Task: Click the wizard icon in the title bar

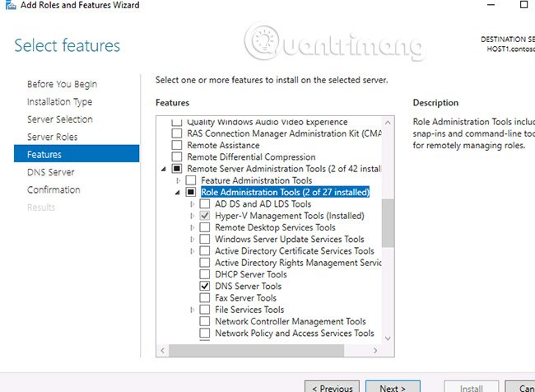Action: pyautogui.click(x=10, y=5)
